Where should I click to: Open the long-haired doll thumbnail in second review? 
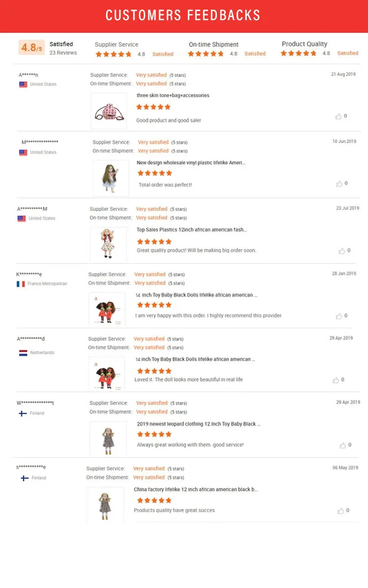click(111, 178)
